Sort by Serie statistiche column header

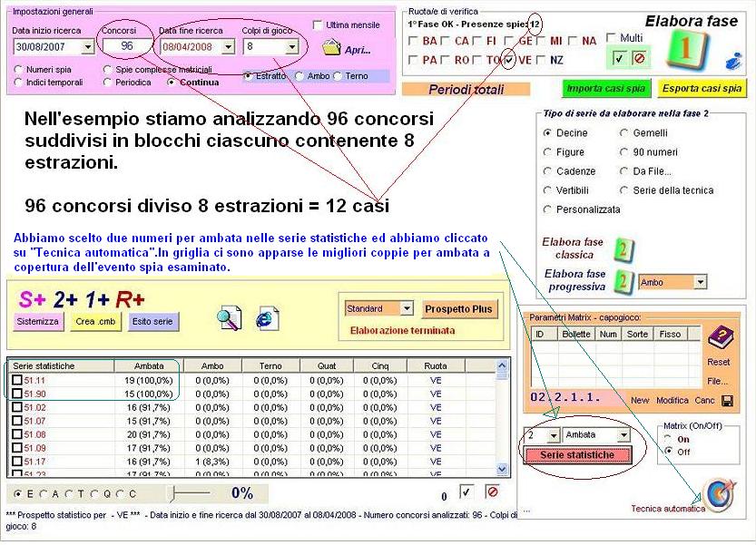pyautogui.click(x=61, y=366)
